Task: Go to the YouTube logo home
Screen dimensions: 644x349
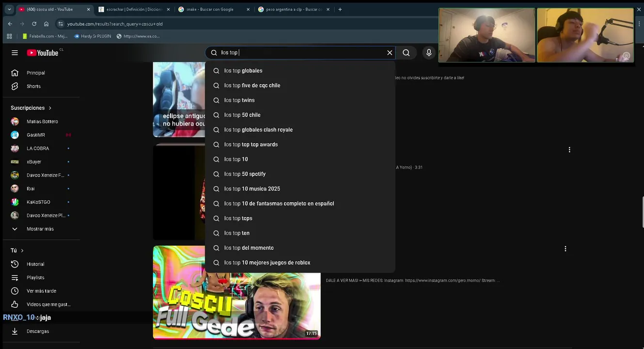Action: pos(43,53)
